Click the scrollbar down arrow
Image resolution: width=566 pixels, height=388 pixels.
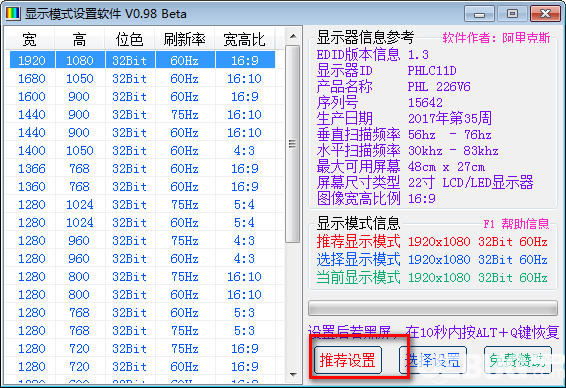(293, 375)
